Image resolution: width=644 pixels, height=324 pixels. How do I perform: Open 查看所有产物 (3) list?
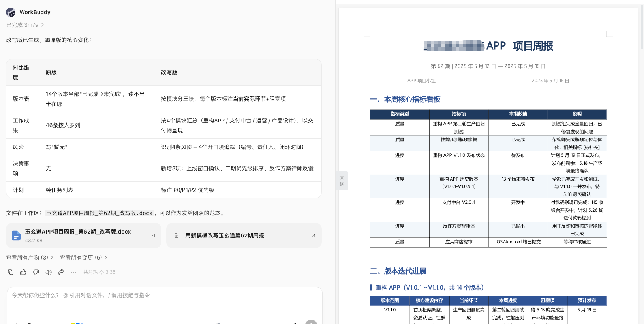pos(30,258)
